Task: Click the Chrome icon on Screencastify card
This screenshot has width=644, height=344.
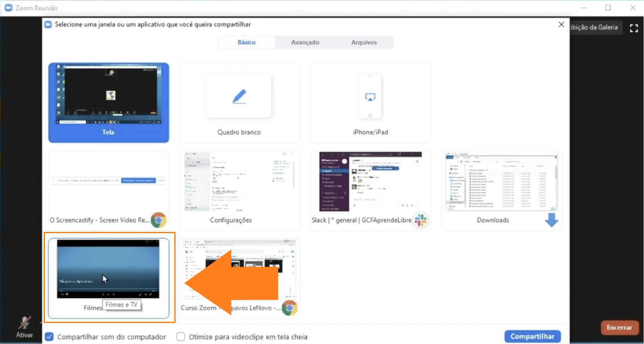Action: tap(159, 220)
